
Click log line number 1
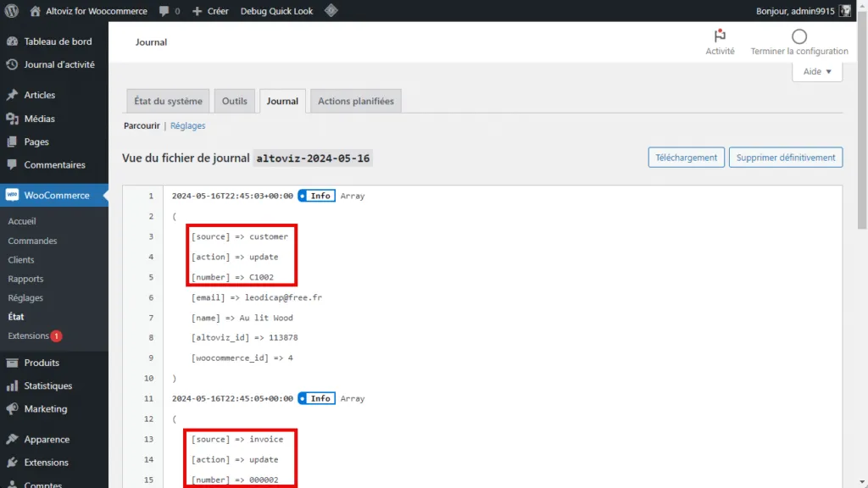coord(151,196)
